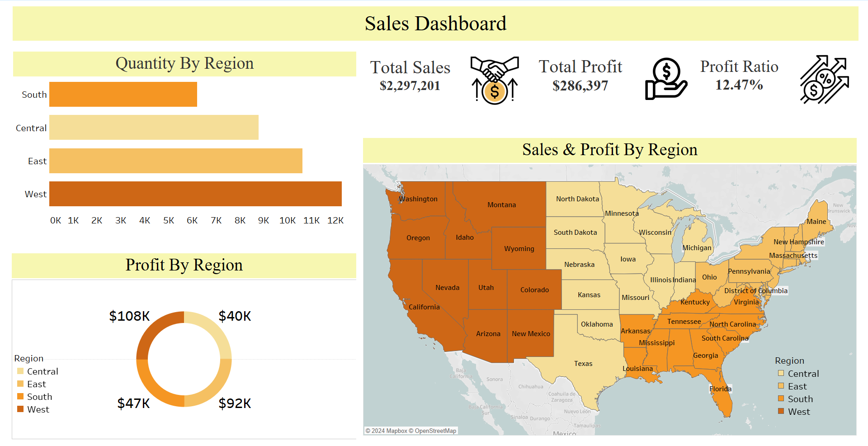Click the West swatch in donut legend
The image size is (868, 446).
(x=20, y=409)
